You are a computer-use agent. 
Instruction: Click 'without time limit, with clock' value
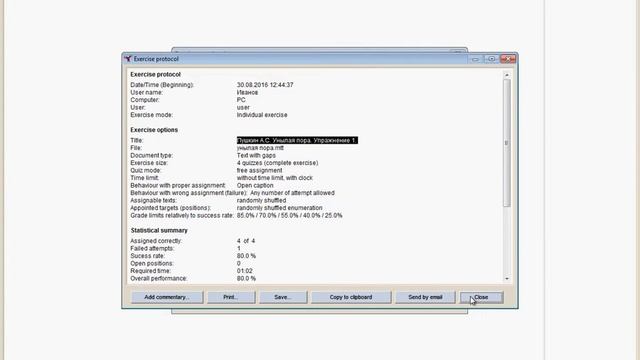point(275,178)
